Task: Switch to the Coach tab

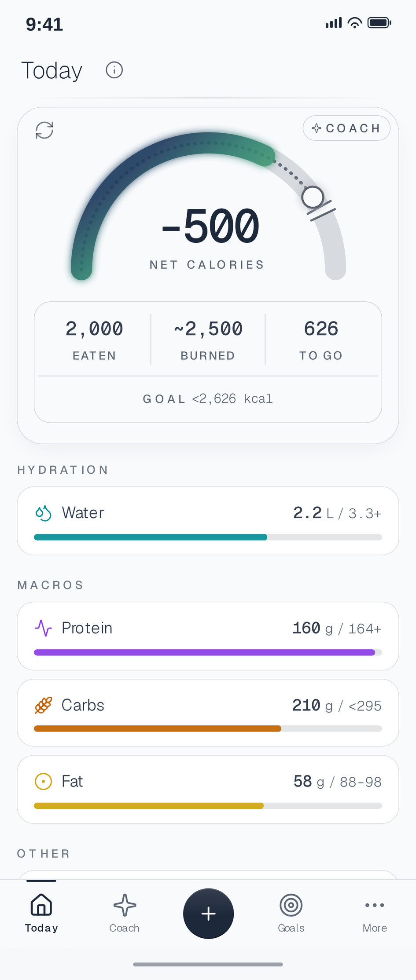Action: pos(125,913)
